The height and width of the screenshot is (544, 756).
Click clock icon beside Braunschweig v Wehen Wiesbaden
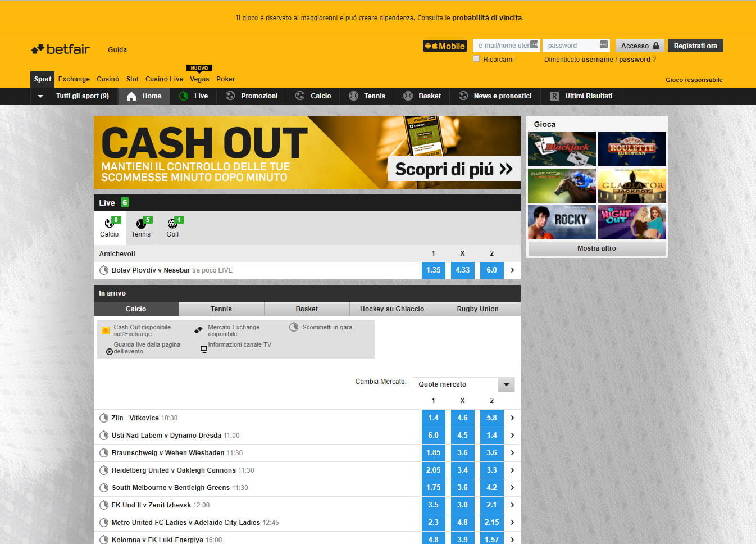coord(104,453)
